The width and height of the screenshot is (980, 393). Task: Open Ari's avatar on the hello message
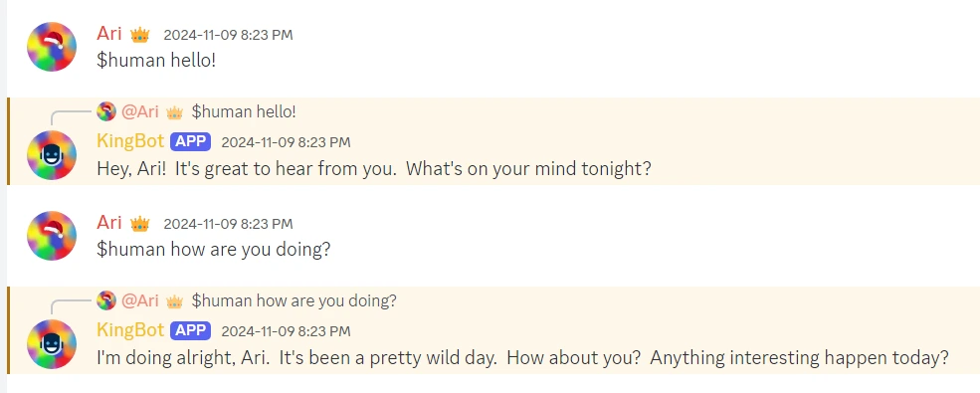pos(52,47)
